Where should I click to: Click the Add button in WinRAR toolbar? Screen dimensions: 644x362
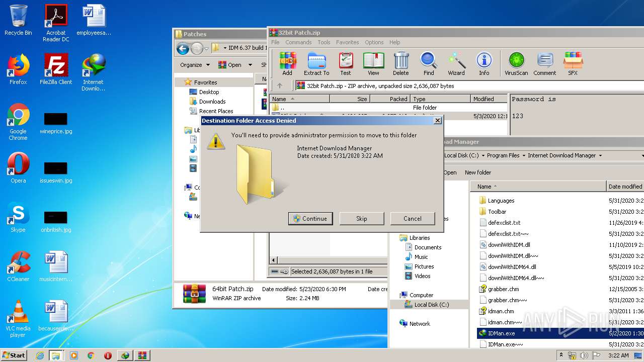point(287,64)
